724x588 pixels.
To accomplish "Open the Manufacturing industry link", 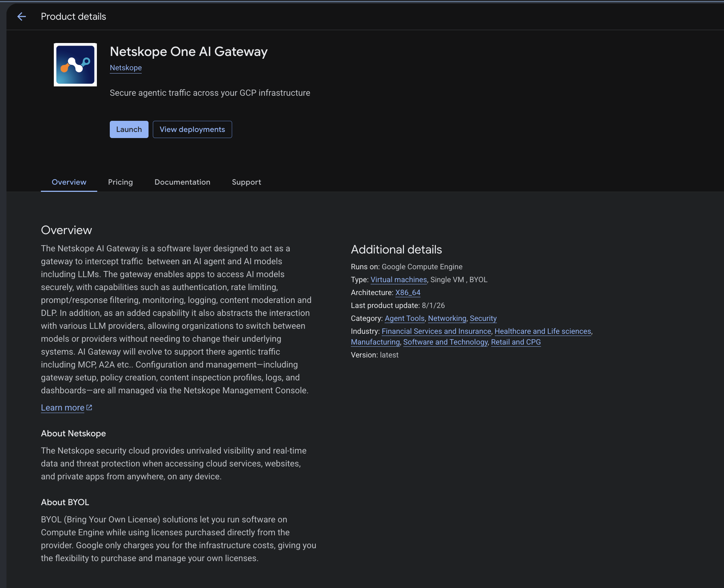I will [375, 342].
